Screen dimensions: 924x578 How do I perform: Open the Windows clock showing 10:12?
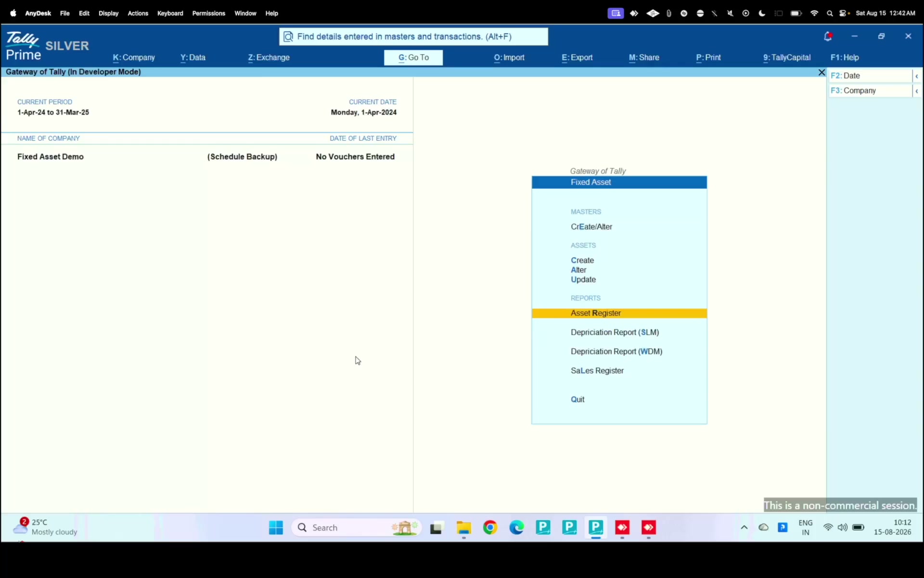893,527
